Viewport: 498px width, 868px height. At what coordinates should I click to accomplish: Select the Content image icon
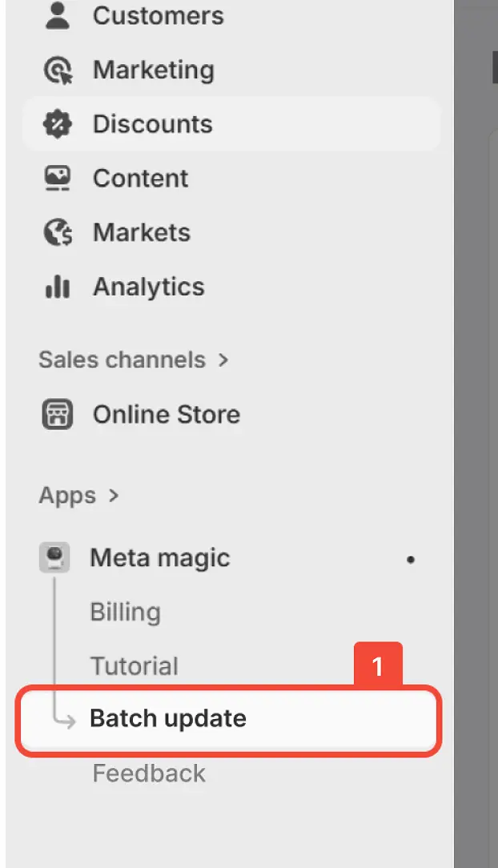point(56,178)
